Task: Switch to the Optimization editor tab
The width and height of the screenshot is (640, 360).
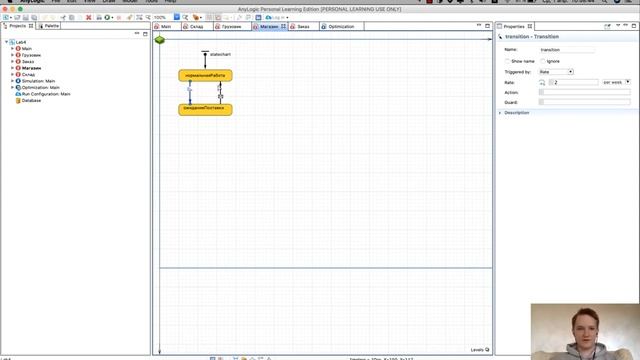Action: (341, 27)
